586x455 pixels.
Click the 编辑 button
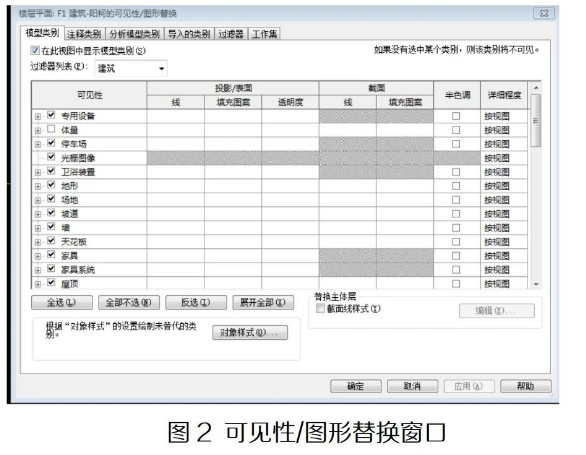click(x=497, y=311)
